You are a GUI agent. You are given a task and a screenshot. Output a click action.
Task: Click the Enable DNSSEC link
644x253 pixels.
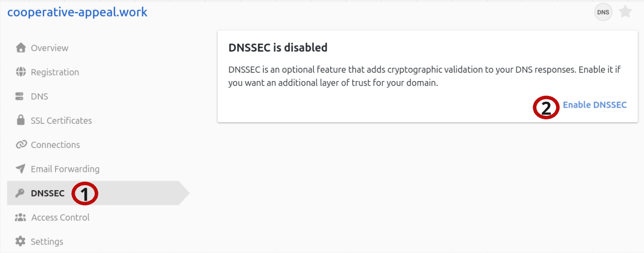pos(594,105)
